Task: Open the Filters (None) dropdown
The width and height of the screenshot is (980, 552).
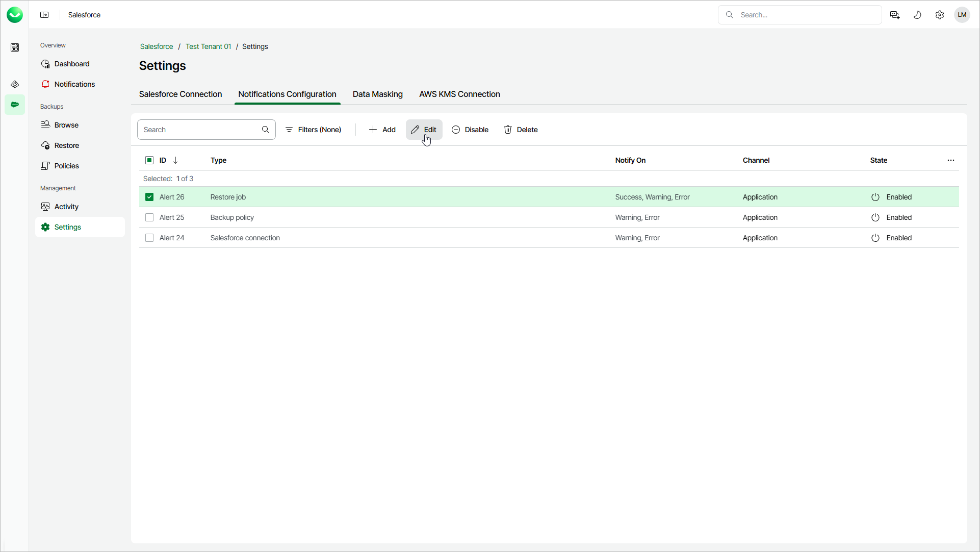Action: 313,130
